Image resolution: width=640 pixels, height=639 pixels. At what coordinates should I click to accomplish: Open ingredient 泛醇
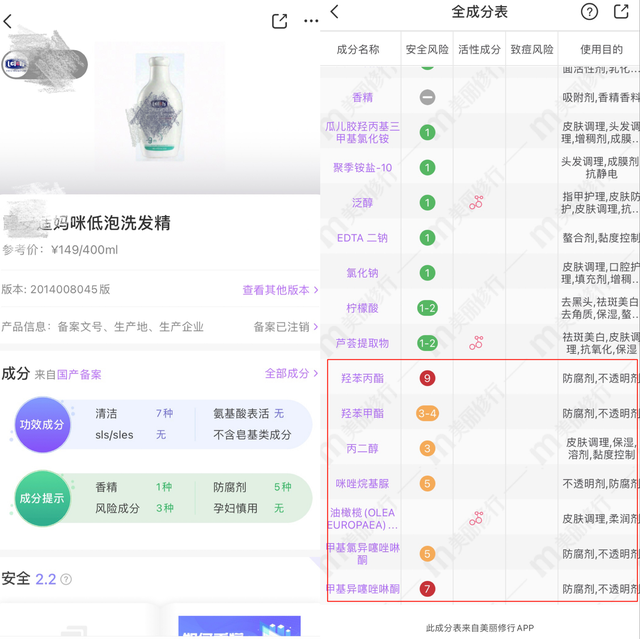[362, 203]
